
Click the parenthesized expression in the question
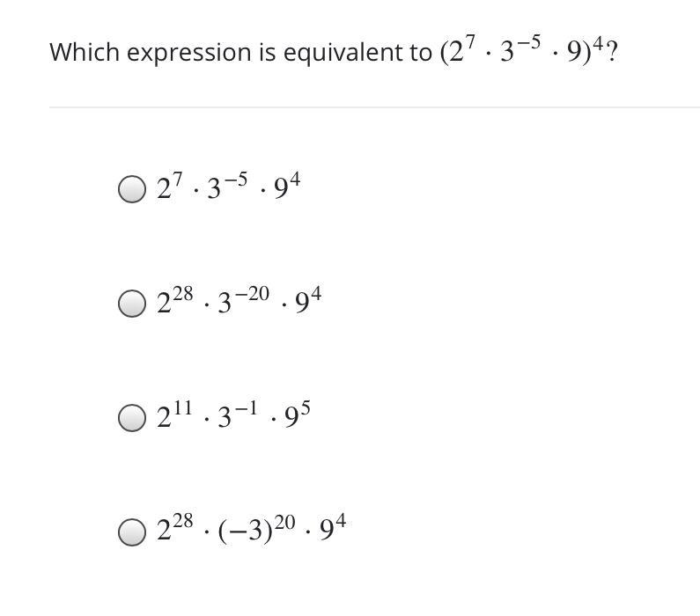521,51
